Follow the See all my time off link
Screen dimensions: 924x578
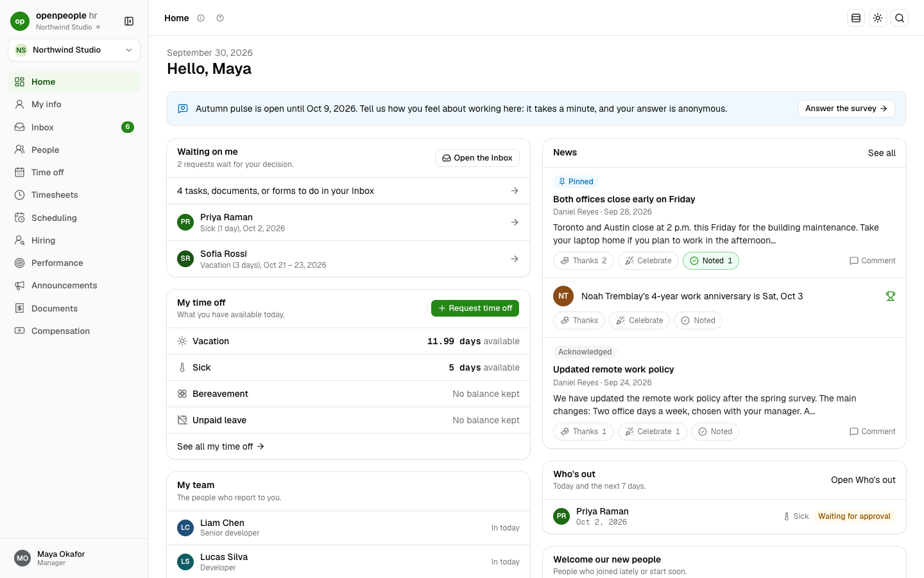[x=221, y=446]
